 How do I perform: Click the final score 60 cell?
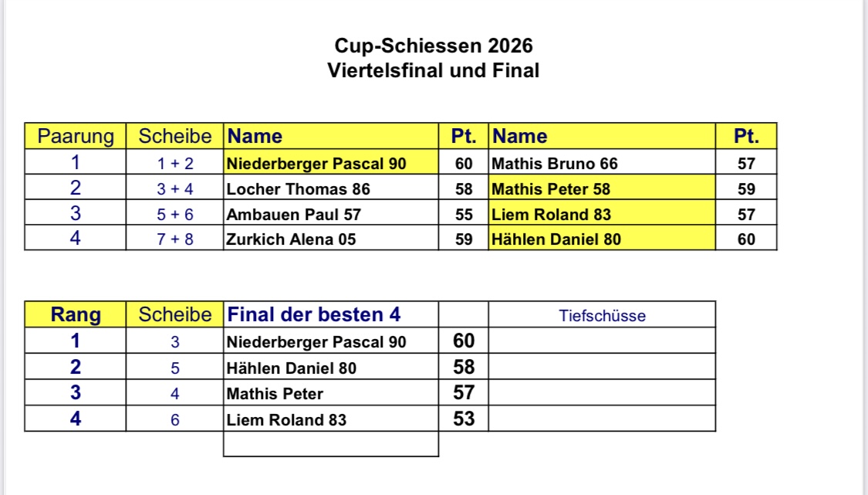(464, 341)
